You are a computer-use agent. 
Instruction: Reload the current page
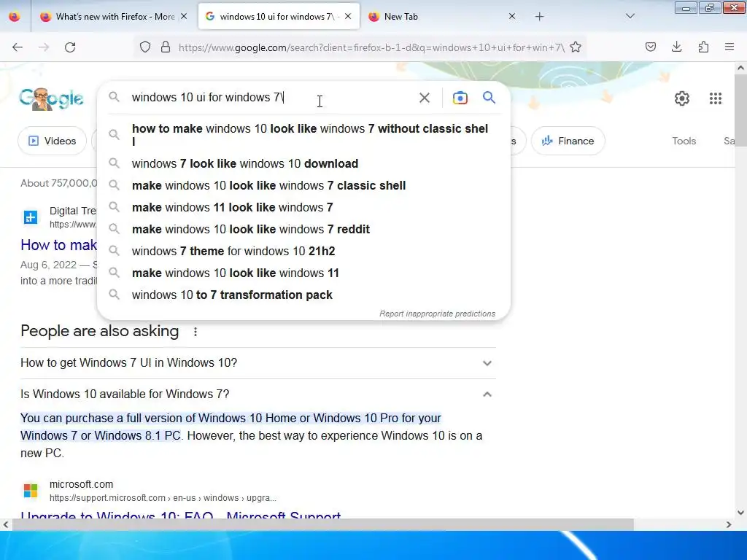70,47
